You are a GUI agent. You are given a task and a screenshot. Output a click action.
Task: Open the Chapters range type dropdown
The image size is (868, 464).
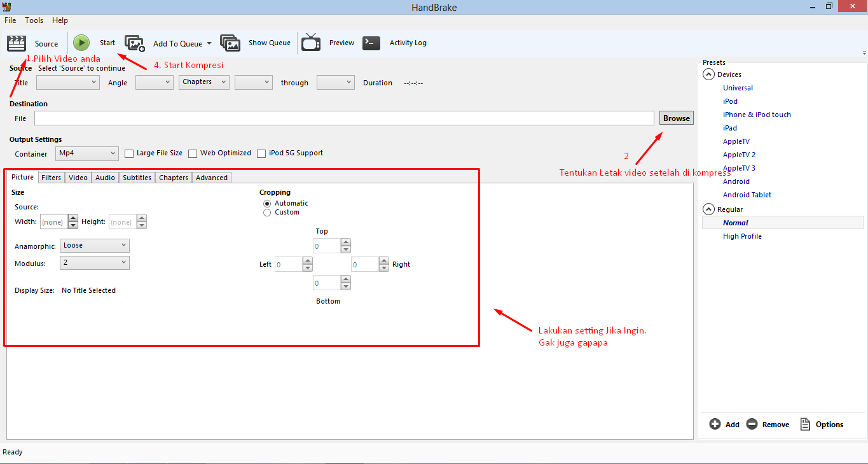[x=204, y=82]
